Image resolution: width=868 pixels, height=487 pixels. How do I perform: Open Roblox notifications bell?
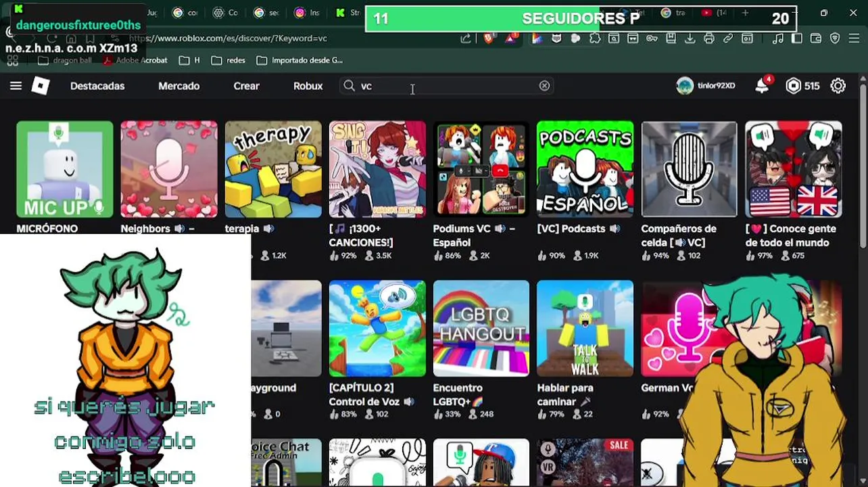pyautogui.click(x=762, y=86)
